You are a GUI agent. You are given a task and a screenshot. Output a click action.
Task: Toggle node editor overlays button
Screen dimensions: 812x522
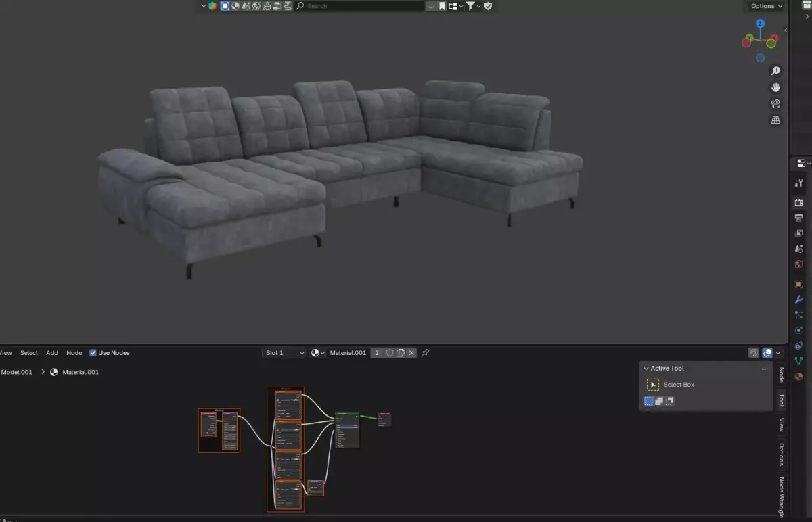[767, 353]
